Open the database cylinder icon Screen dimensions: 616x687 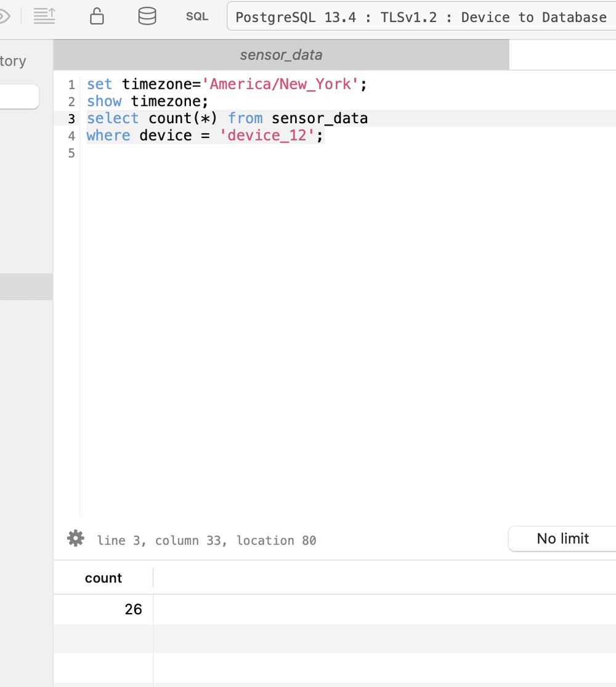pyautogui.click(x=147, y=16)
